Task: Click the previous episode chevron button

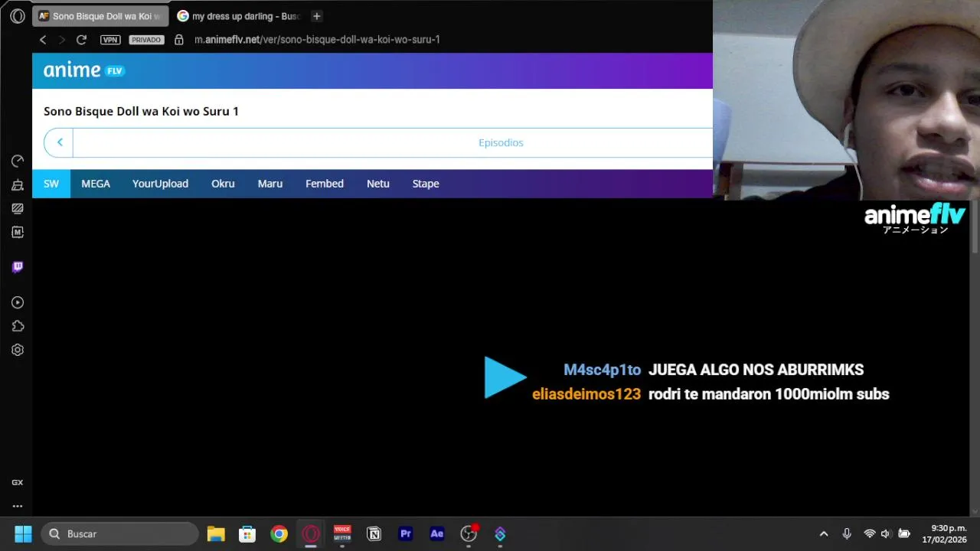Action: (59, 142)
